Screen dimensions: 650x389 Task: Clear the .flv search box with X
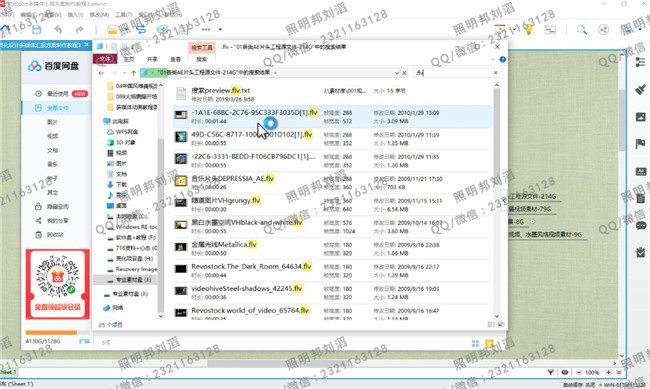point(495,73)
